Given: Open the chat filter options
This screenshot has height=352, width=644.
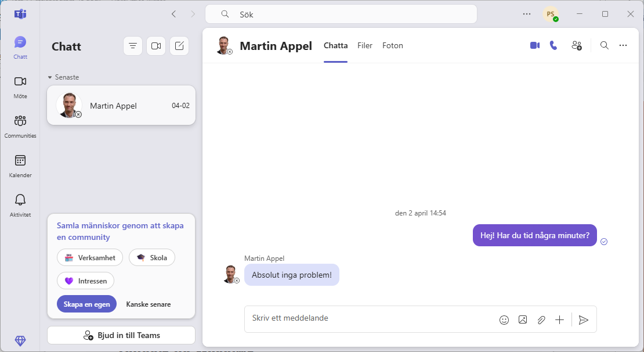Looking at the screenshot, I should pos(132,45).
